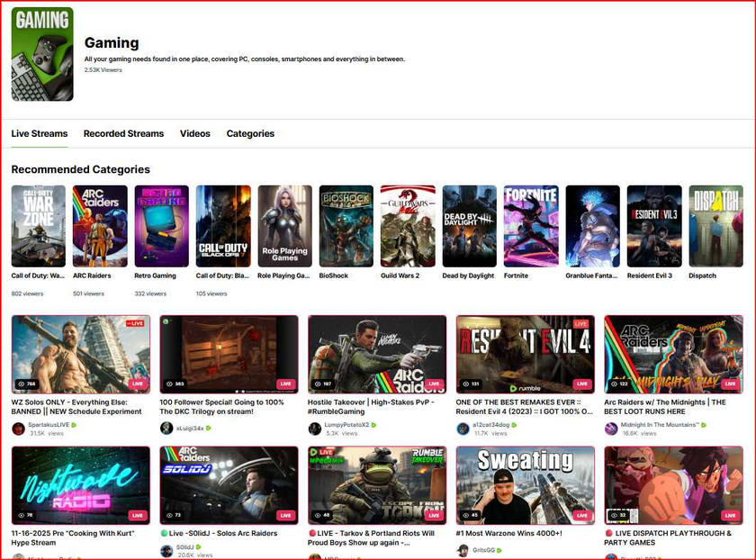Click the "#1 Most Warzone Wins 4000+!" title
This screenshot has width=756, height=560.
coord(509,533)
